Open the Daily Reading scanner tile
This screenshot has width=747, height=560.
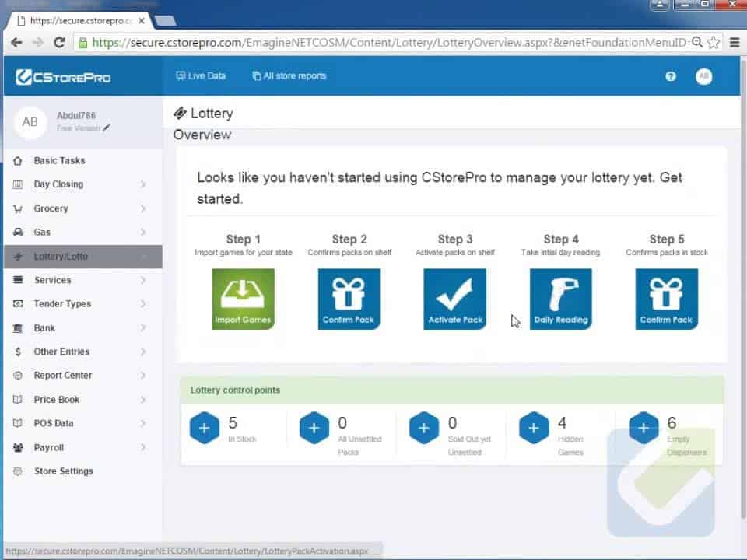[x=561, y=299]
